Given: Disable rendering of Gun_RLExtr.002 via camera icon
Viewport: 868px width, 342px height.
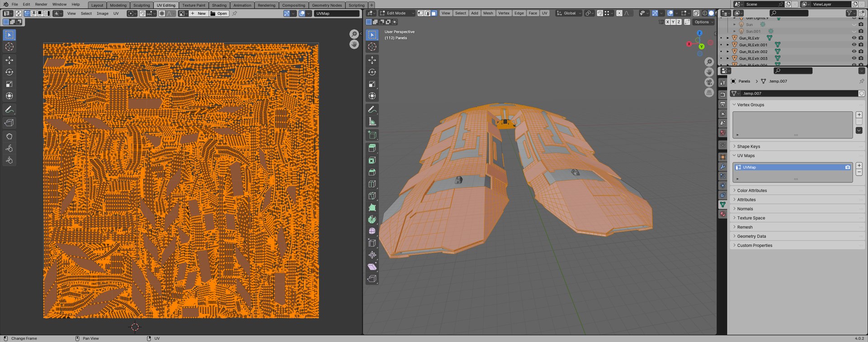Looking at the screenshot, I should tap(861, 52).
